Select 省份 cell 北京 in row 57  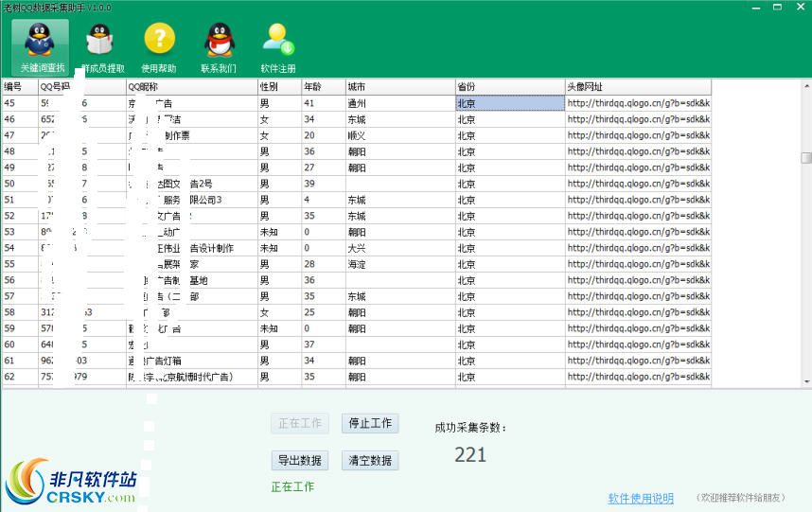point(510,296)
